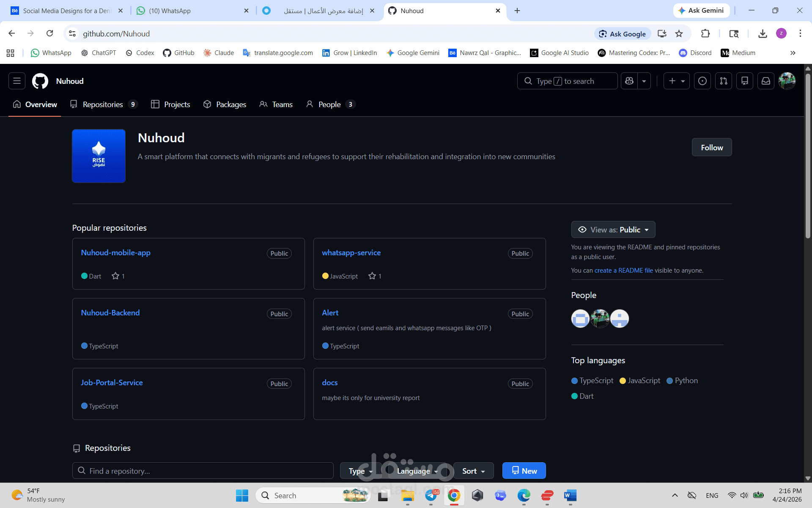This screenshot has height=508, width=812.
Task: Show more bookmarks with the chevron
Action: [x=793, y=53]
